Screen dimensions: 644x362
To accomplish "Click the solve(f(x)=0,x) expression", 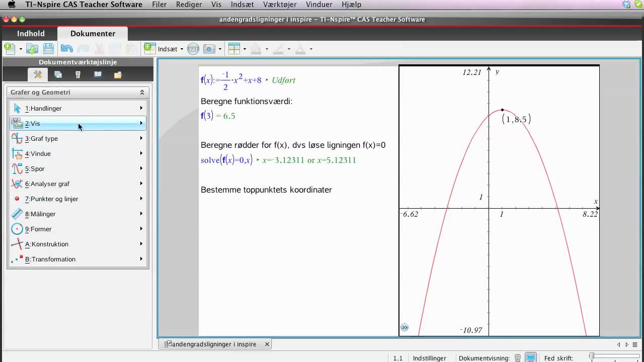I will point(278,160).
